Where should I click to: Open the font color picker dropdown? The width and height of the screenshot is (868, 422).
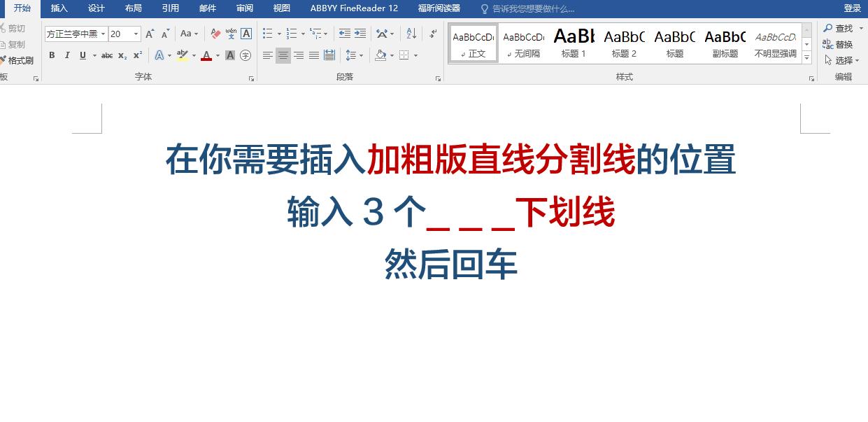tap(217, 55)
